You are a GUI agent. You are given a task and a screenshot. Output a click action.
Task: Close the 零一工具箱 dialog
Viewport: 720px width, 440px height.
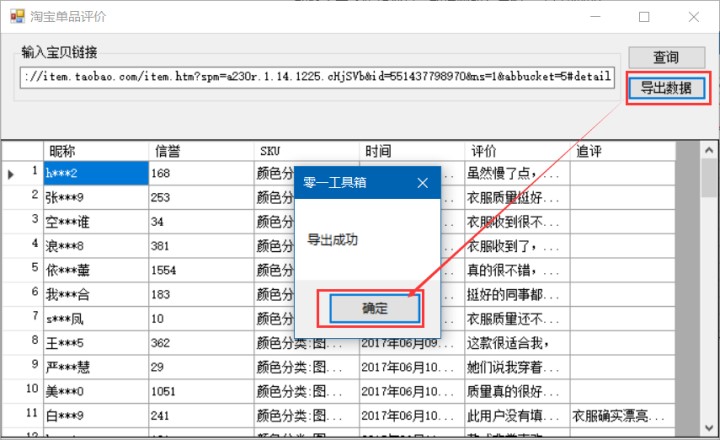pyautogui.click(x=422, y=183)
